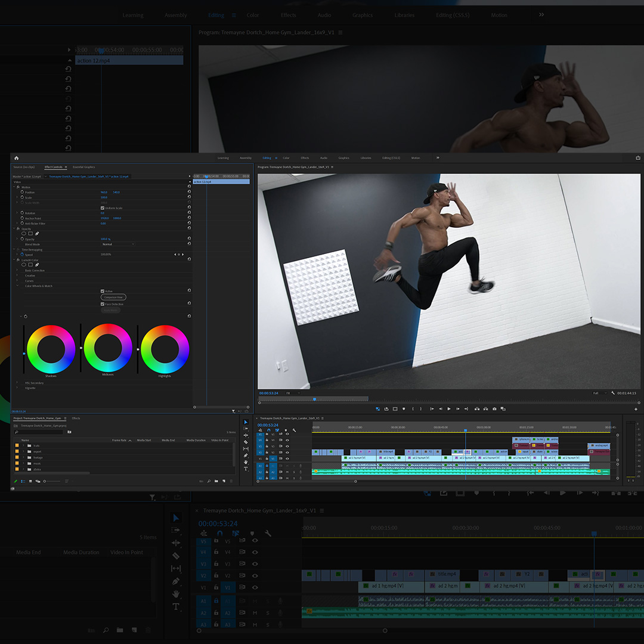
Task: Open Source (no clips) tab
Action: [x=24, y=167]
